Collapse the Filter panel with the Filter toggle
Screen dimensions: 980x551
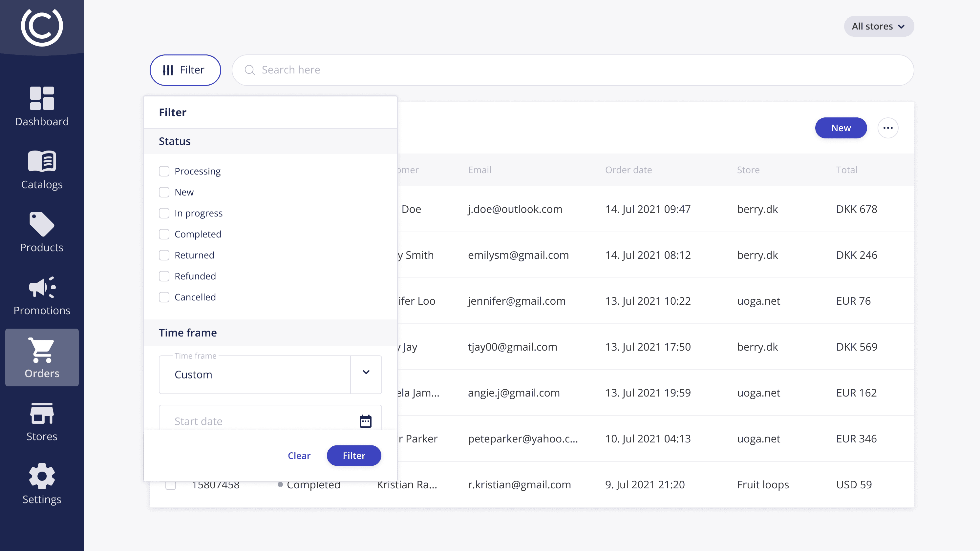pyautogui.click(x=185, y=70)
